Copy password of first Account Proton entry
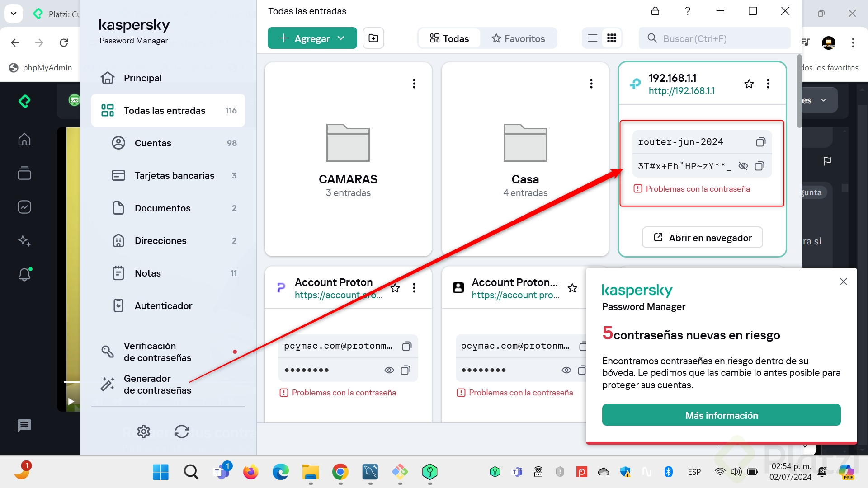Screen dimensions: 868x488 point(406,371)
